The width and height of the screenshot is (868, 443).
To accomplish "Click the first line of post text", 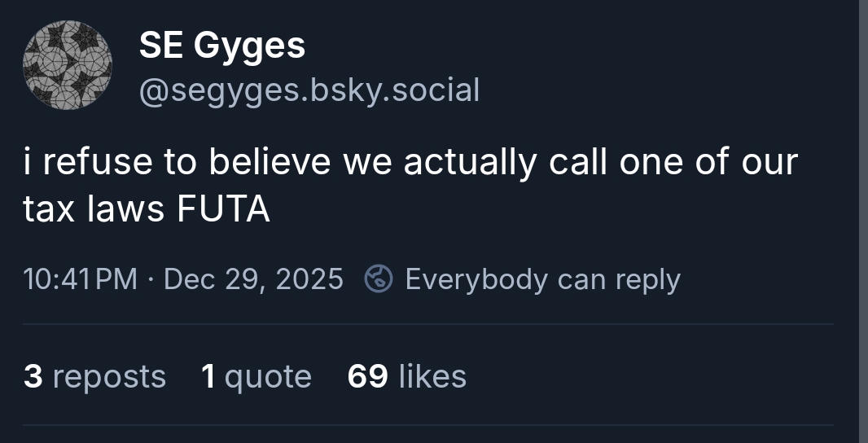I will 410,162.
